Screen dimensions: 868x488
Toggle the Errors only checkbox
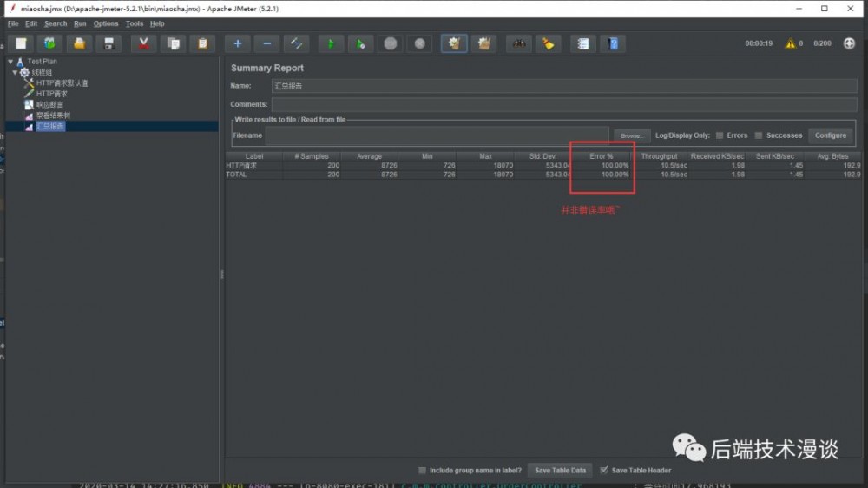tap(719, 135)
